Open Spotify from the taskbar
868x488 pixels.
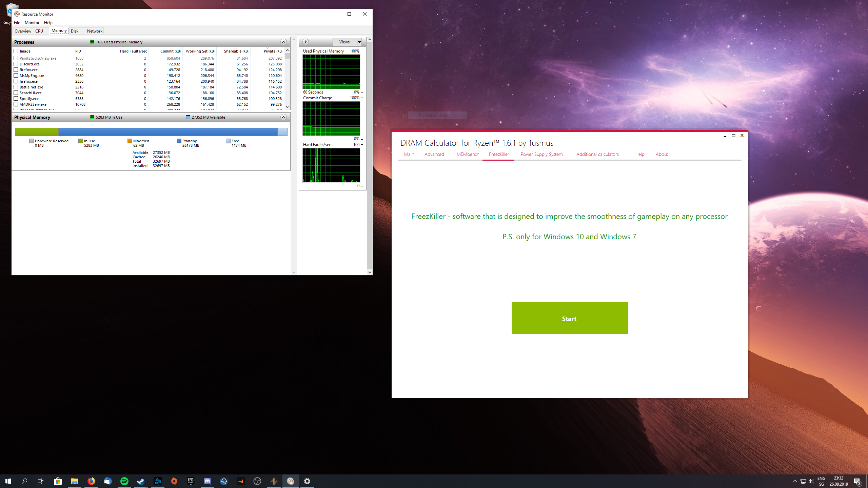tap(124, 481)
